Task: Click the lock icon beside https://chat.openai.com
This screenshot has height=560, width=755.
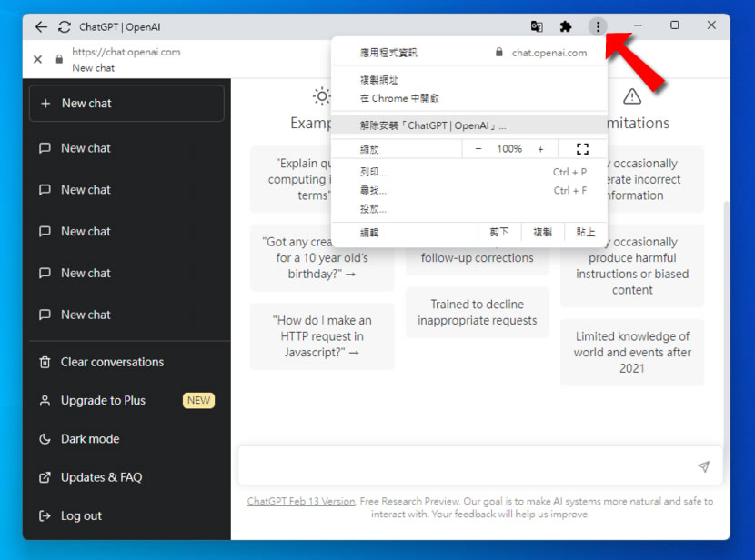Action: [x=59, y=59]
